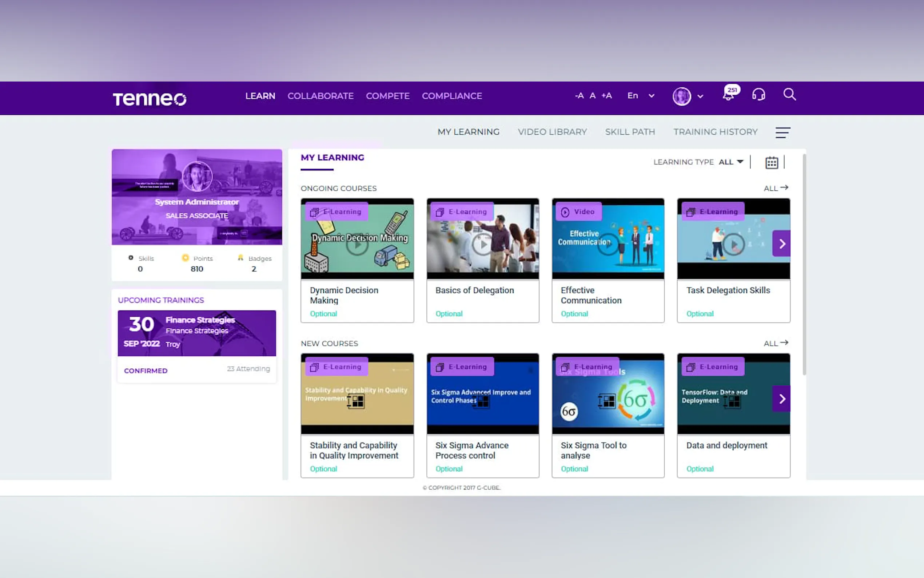Open the notifications bell icon
This screenshot has width=924, height=578.
click(728, 95)
